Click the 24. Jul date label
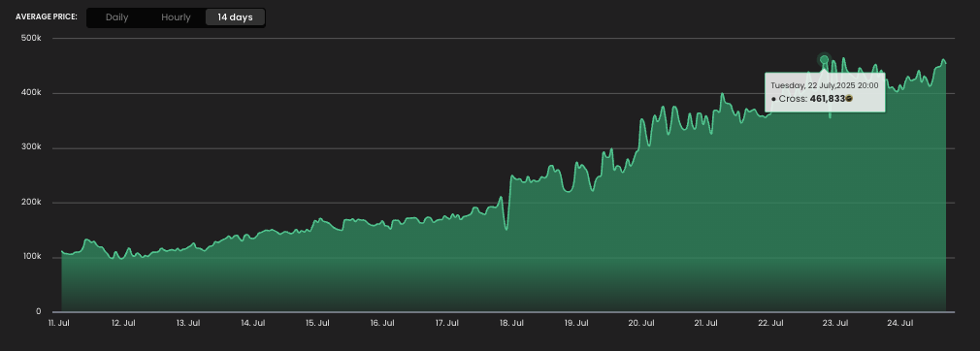 (900, 323)
